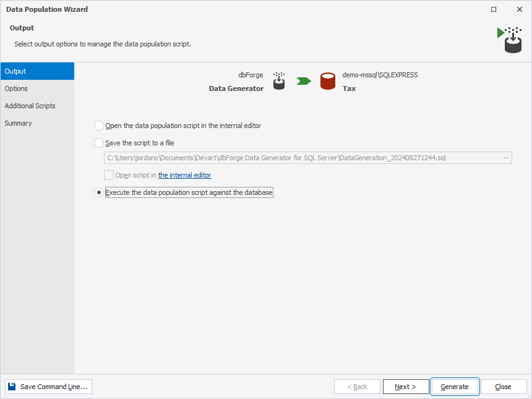The height and width of the screenshot is (399, 532).
Task: Switch to the Summary page
Action: 37,123
